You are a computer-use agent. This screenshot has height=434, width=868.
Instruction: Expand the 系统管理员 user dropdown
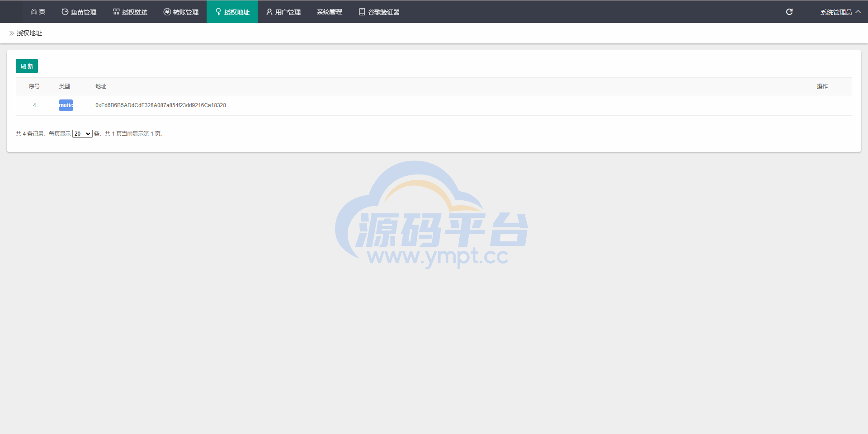840,12
